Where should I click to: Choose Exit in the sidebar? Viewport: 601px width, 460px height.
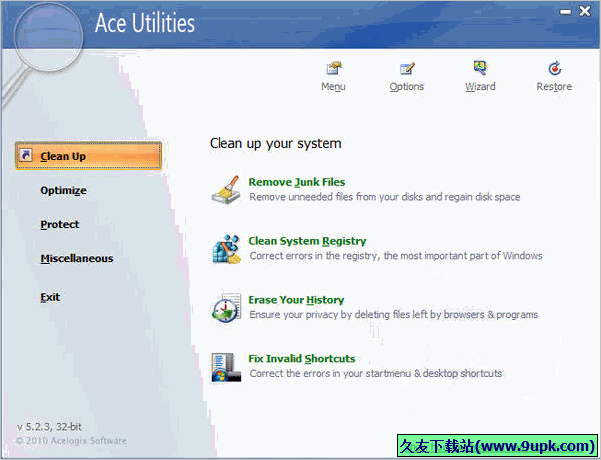[50, 297]
